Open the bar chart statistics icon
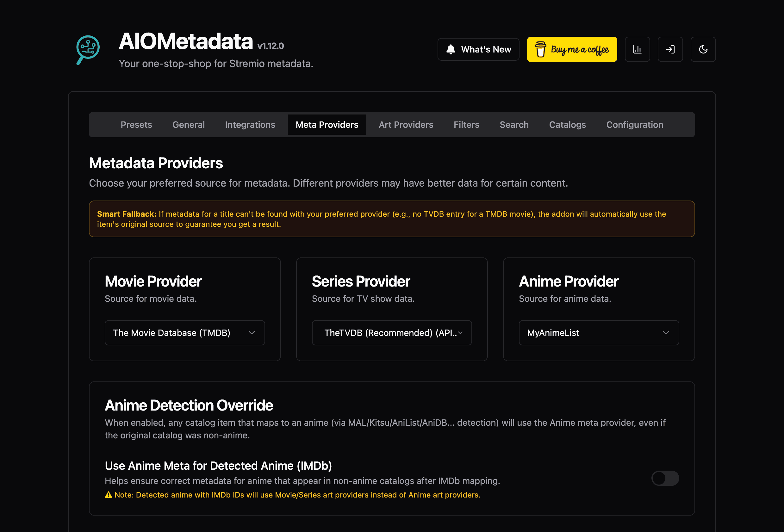This screenshot has width=784, height=532. pyautogui.click(x=637, y=49)
